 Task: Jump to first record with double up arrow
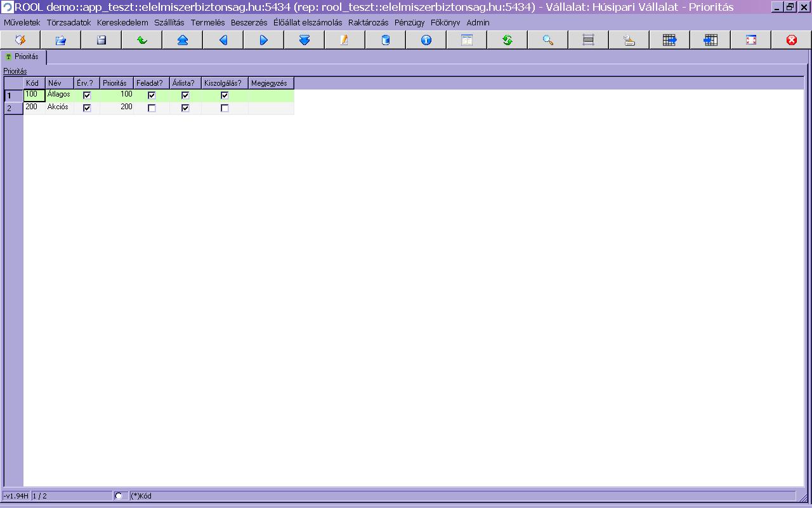183,40
